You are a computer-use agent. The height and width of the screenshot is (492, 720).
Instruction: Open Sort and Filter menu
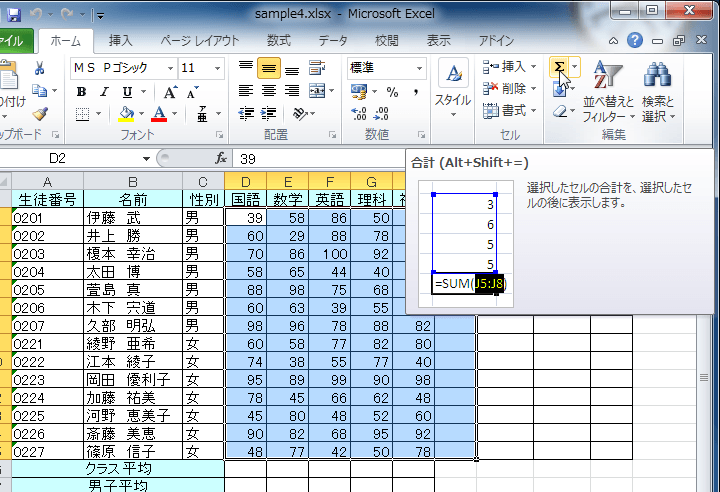[608, 92]
